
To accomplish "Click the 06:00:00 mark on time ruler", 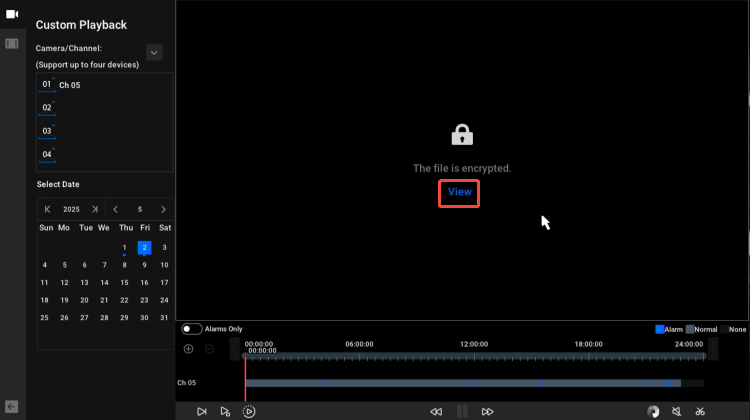I will point(359,344).
